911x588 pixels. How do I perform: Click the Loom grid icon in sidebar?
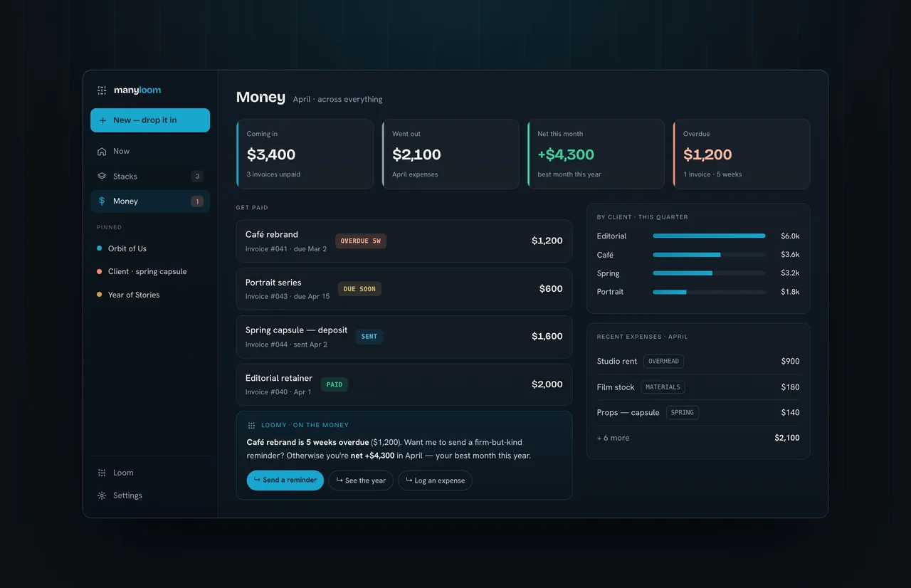pos(102,473)
